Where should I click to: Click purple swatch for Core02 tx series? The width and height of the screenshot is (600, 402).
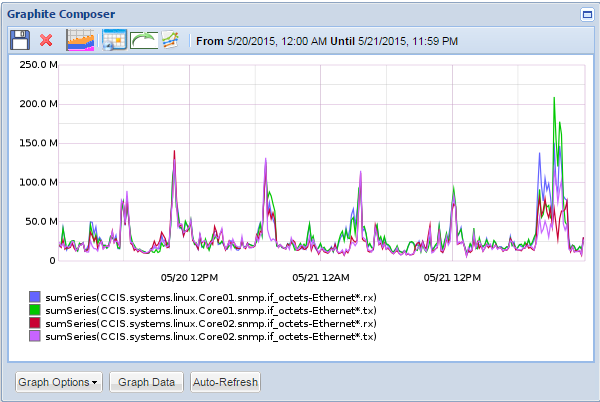[x=36, y=336]
